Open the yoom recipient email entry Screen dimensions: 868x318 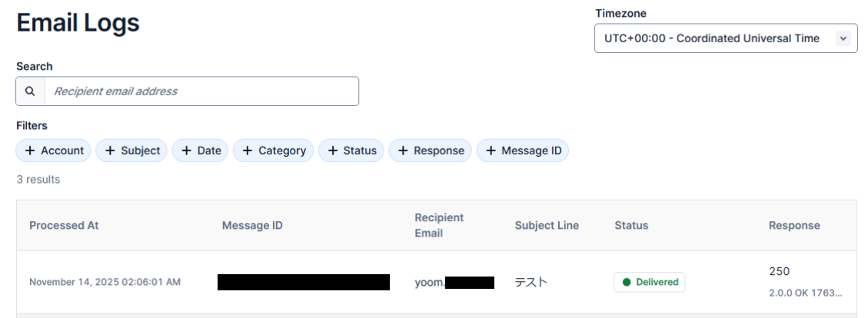(429, 282)
